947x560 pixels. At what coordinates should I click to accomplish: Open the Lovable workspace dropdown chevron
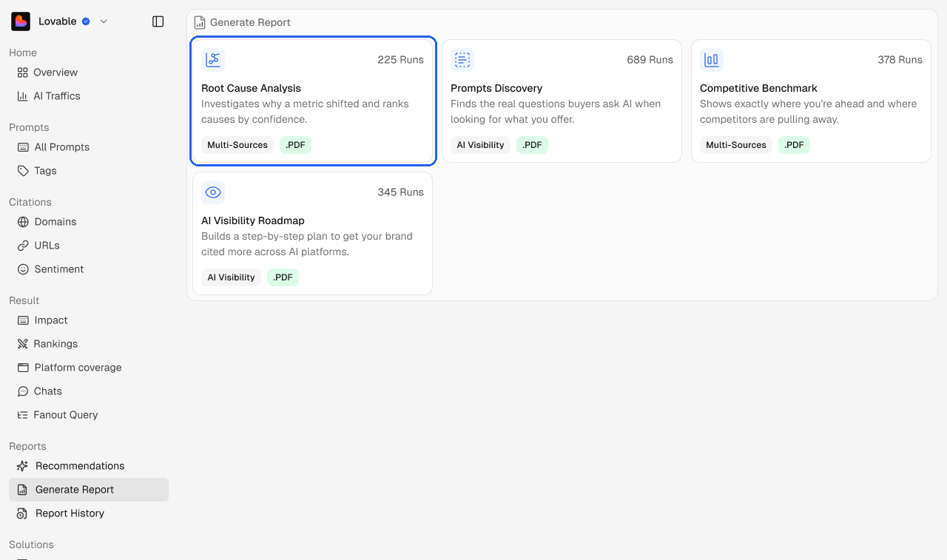coord(104,21)
